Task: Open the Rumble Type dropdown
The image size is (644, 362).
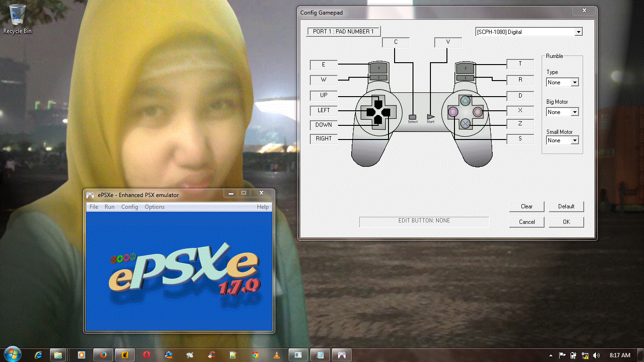Action: click(x=562, y=82)
